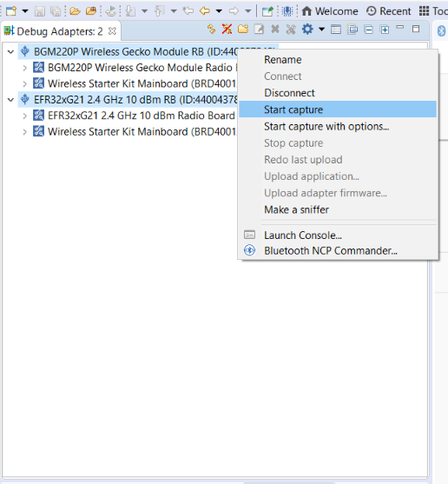The width and height of the screenshot is (448, 484).
Task: Minimize the Debug Adapters panel
Action: click(400, 27)
